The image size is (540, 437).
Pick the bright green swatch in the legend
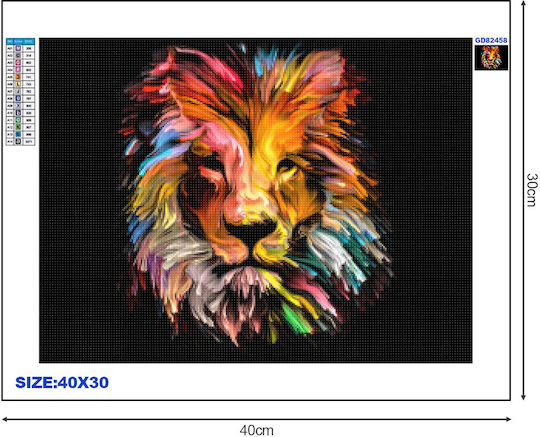pos(19,120)
